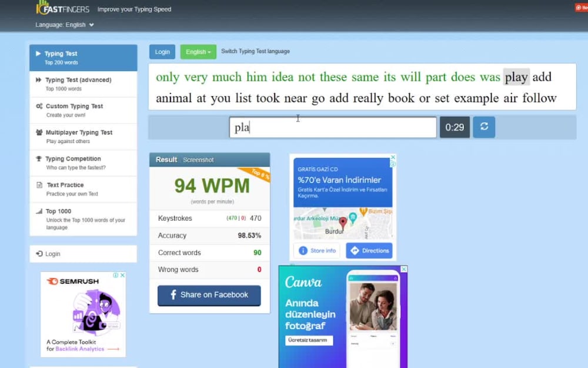
Task: Click the Correct words value 90
Action: pos(258,253)
